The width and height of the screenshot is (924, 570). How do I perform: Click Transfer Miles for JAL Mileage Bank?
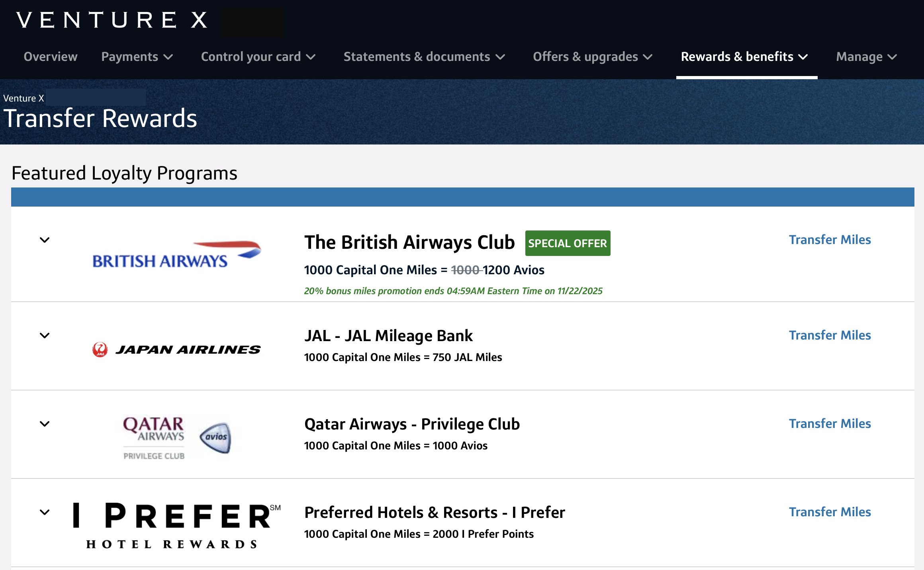coord(830,335)
